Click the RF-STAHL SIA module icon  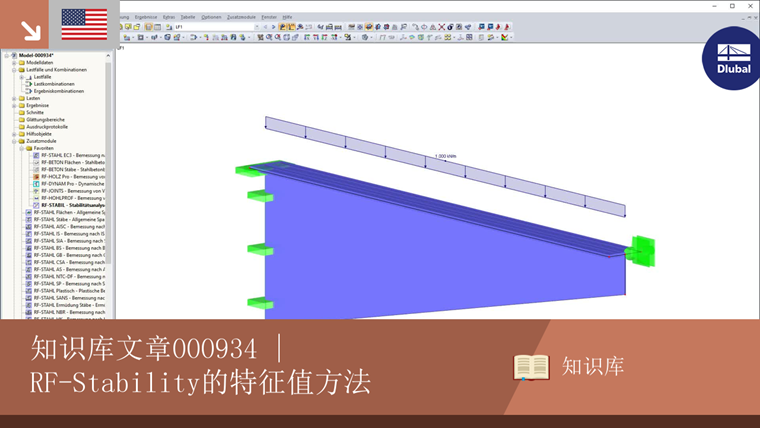point(29,241)
